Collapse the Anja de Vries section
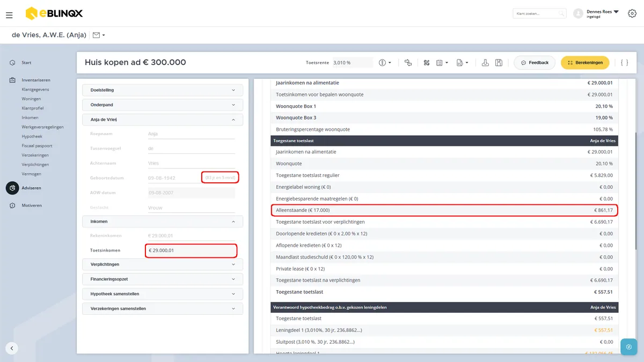This screenshot has width=644, height=362. [163, 120]
